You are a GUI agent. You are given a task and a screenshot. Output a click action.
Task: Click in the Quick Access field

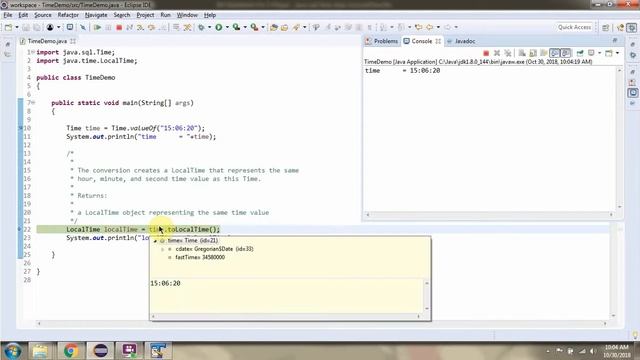(574, 27)
